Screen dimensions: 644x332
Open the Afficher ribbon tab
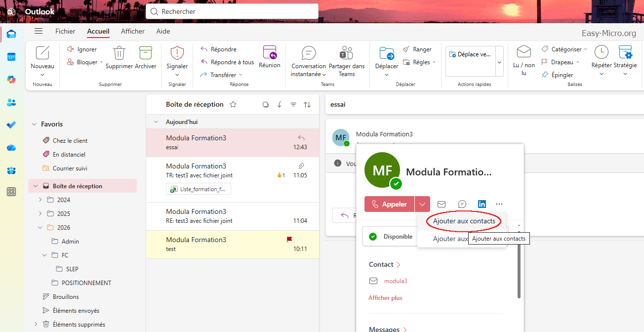click(x=133, y=31)
